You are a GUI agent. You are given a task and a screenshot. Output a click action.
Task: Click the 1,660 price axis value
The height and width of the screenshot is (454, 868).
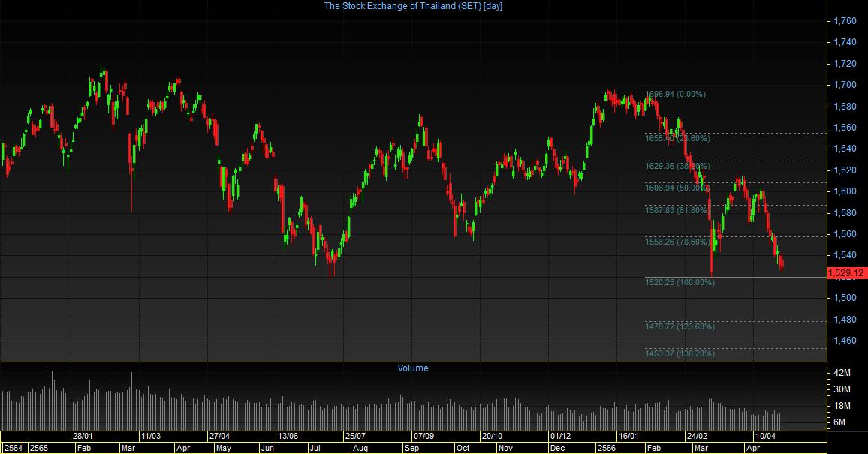[845, 127]
